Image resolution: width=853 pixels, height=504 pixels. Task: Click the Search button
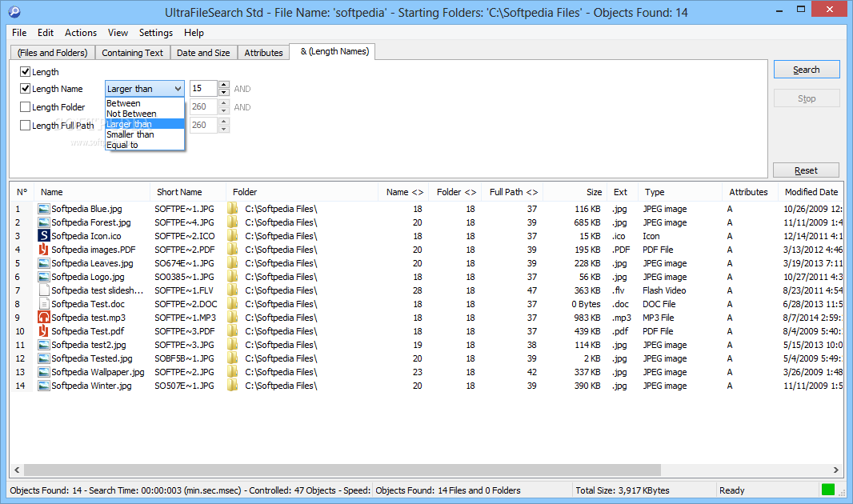pyautogui.click(x=807, y=70)
